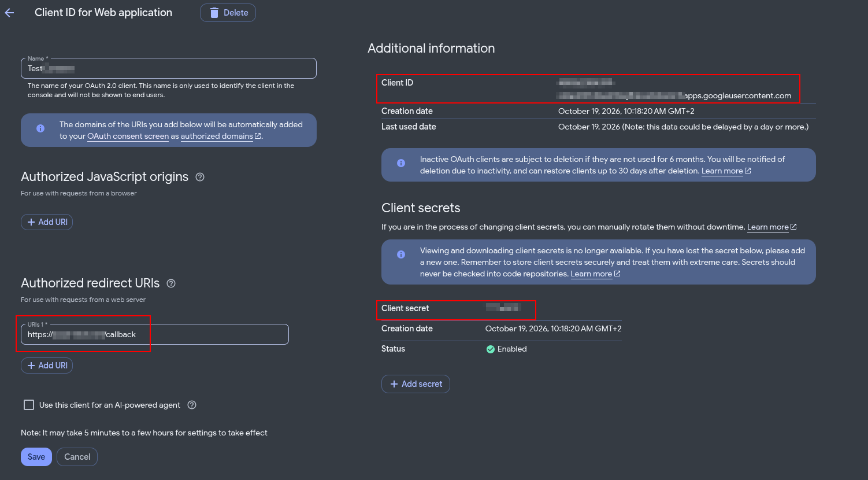Image resolution: width=868 pixels, height=480 pixels.
Task: Enable 'Use this client for an AI-powered agent'
Action: pos(29,405)
